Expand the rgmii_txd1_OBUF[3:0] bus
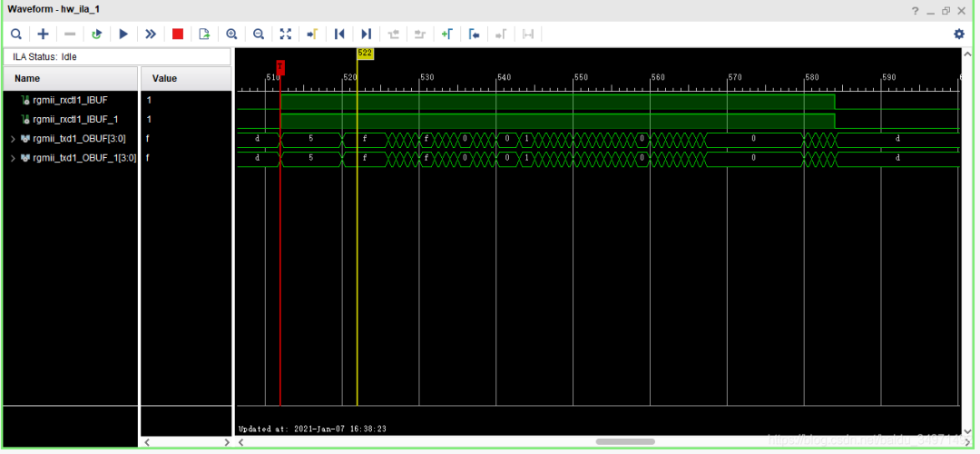 [x=13, y=139]
